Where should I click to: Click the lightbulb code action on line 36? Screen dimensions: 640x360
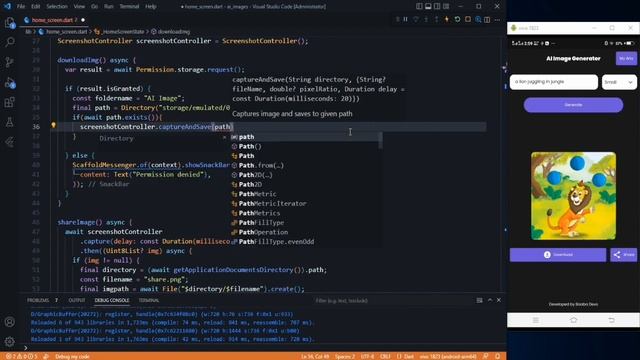tap(53, 125)
